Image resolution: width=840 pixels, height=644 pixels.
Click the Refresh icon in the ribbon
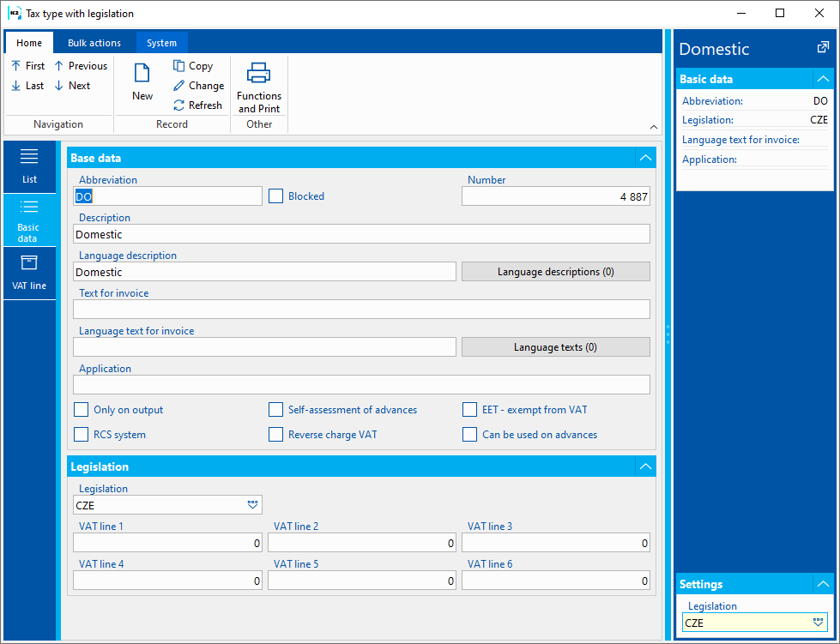[x=179, y=105]
